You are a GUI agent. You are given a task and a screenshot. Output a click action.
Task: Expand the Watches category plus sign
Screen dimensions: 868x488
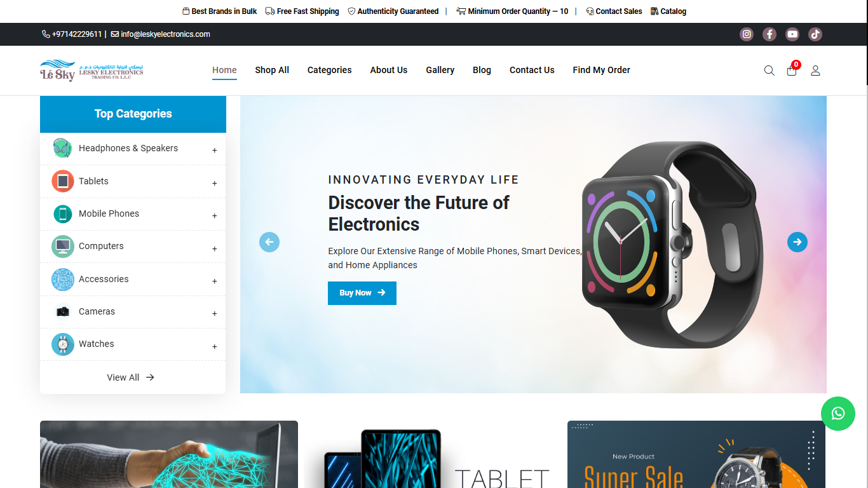coord(215,346)
